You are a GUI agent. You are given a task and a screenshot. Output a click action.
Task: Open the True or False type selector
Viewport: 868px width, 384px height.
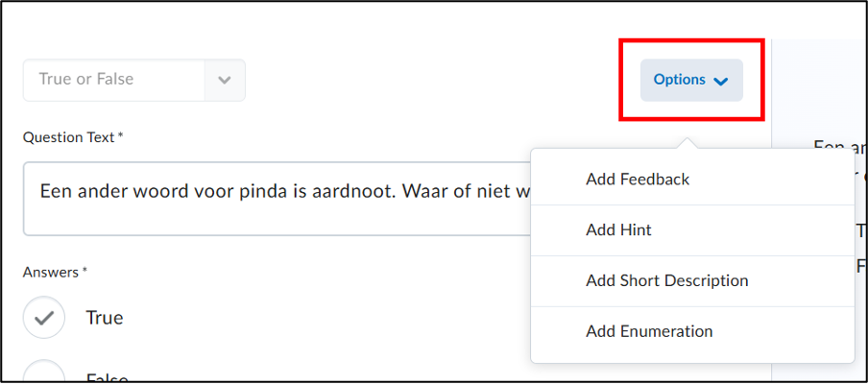point(114,80)
